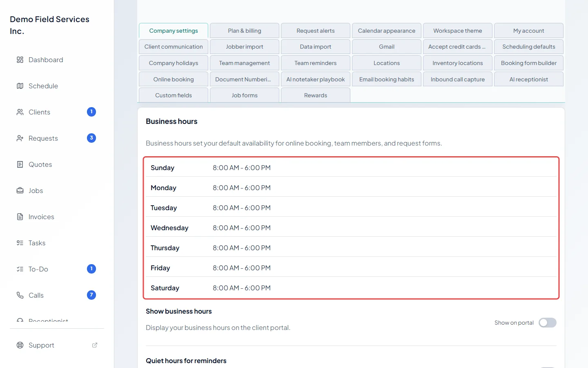Click the Wednesday business hours row
The height and width of the screenshot is (368, 588).
point(351,228)
